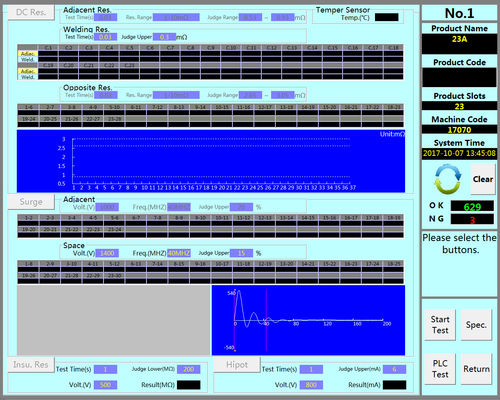Open the Spec. settings button
The width and height of the screenshot is (500, 400).
click(x=476, y=325)
